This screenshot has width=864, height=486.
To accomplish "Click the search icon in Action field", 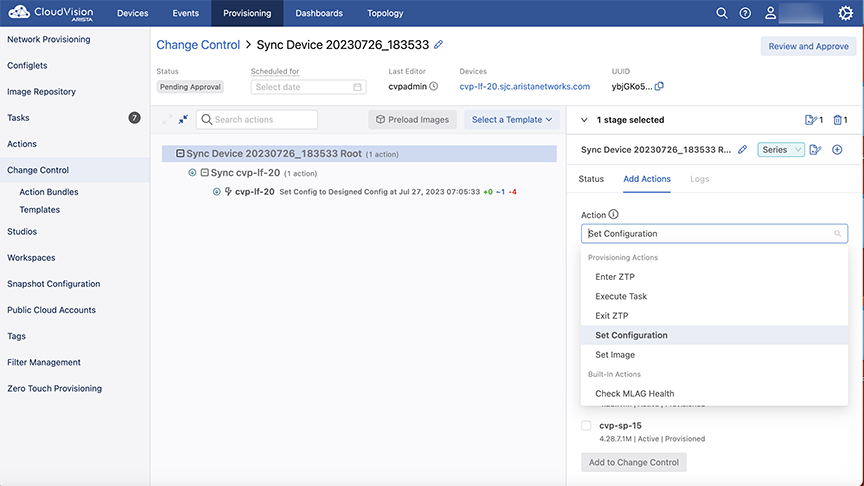I will (837, 234).
